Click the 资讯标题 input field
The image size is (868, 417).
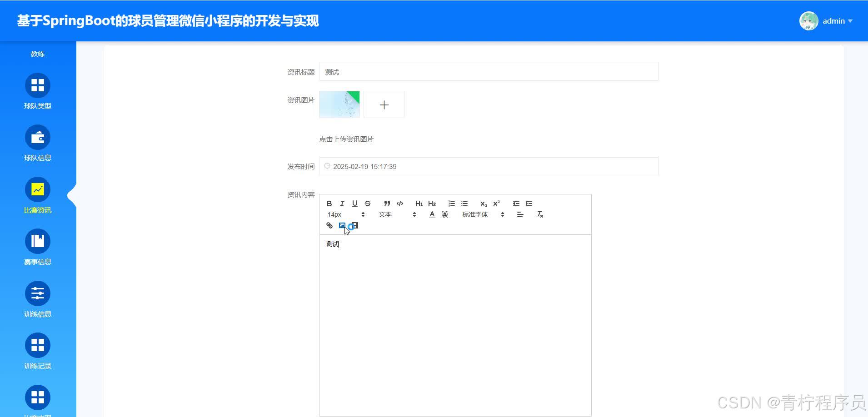pos(489,72)
